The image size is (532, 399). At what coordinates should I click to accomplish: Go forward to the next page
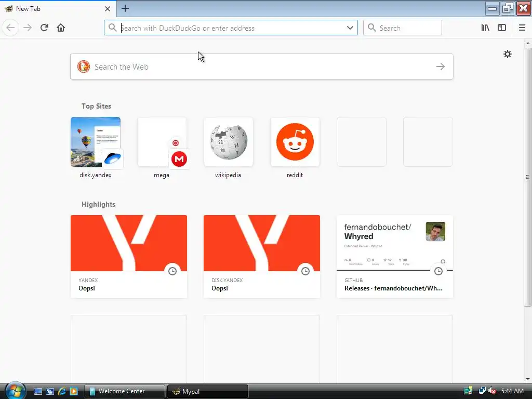coord(28,28)
